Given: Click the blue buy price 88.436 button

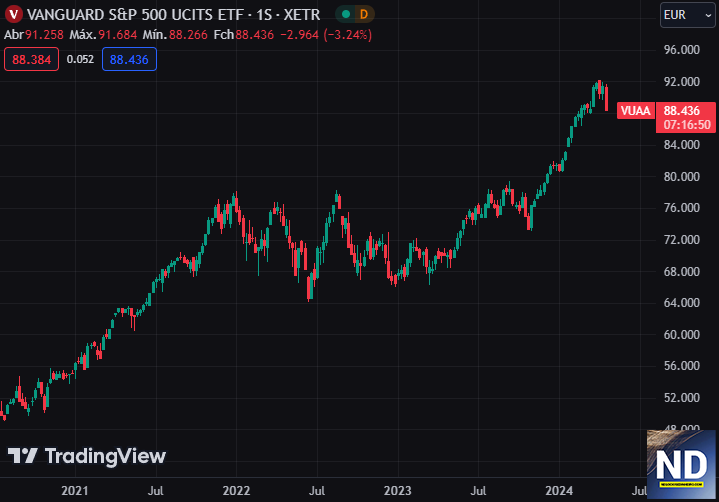Looking at the screenshot, I should click(129, 59).
